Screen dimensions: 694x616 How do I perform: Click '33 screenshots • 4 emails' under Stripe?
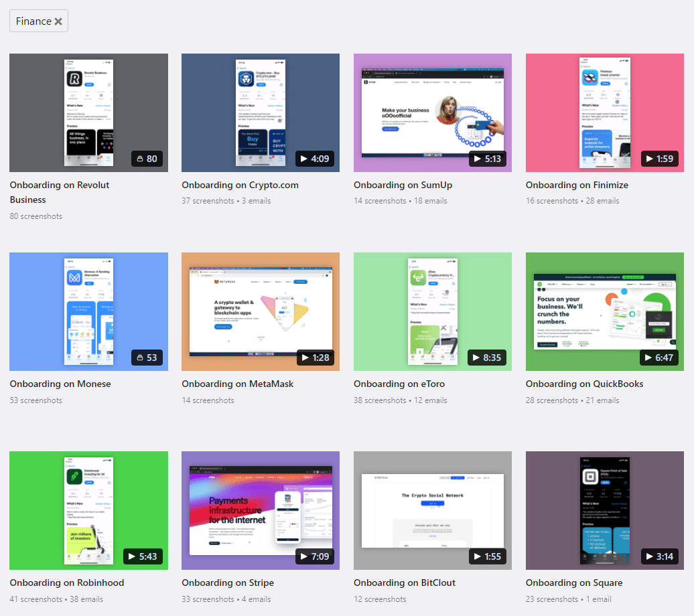(x=226, y=599)
